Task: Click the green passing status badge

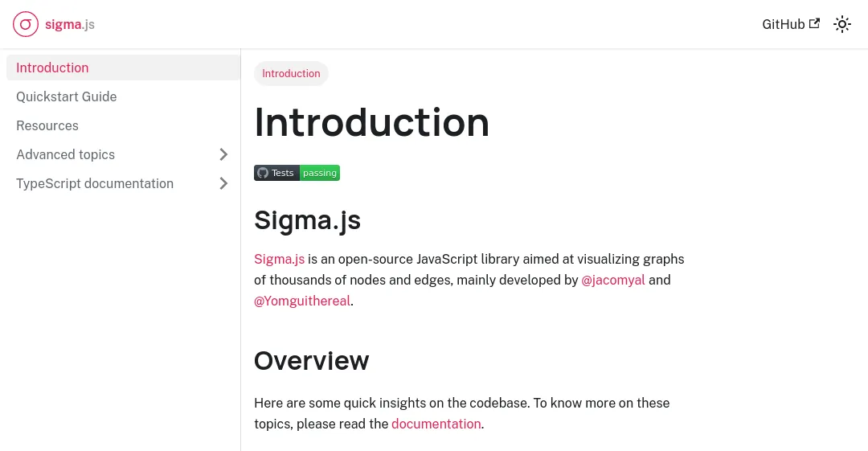Action: click(320, 173)
